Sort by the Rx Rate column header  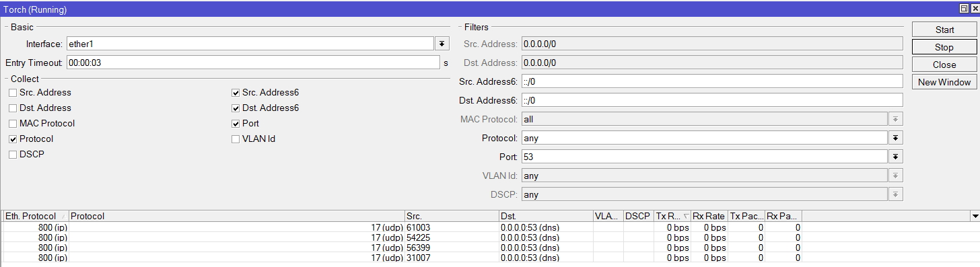[x=709, y=217]
